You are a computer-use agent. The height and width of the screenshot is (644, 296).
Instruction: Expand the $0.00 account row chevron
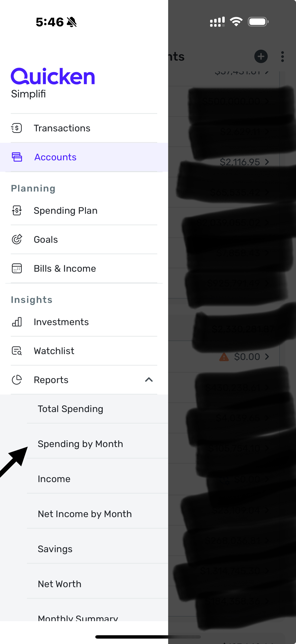pyautogui.click(x=267, y=357)
